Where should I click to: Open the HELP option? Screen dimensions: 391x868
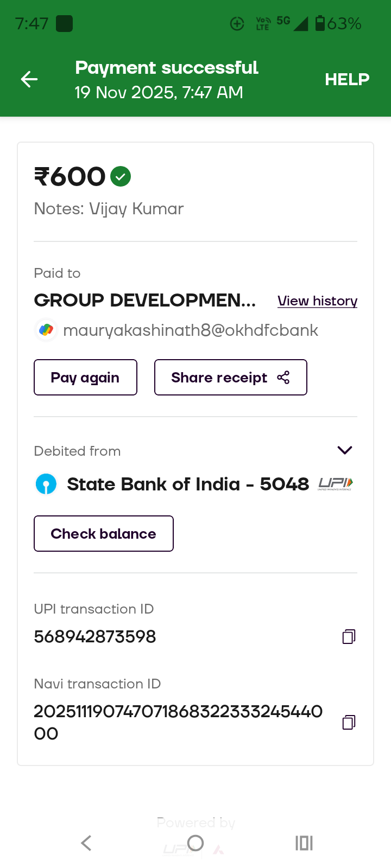click(x=346, y=79)
